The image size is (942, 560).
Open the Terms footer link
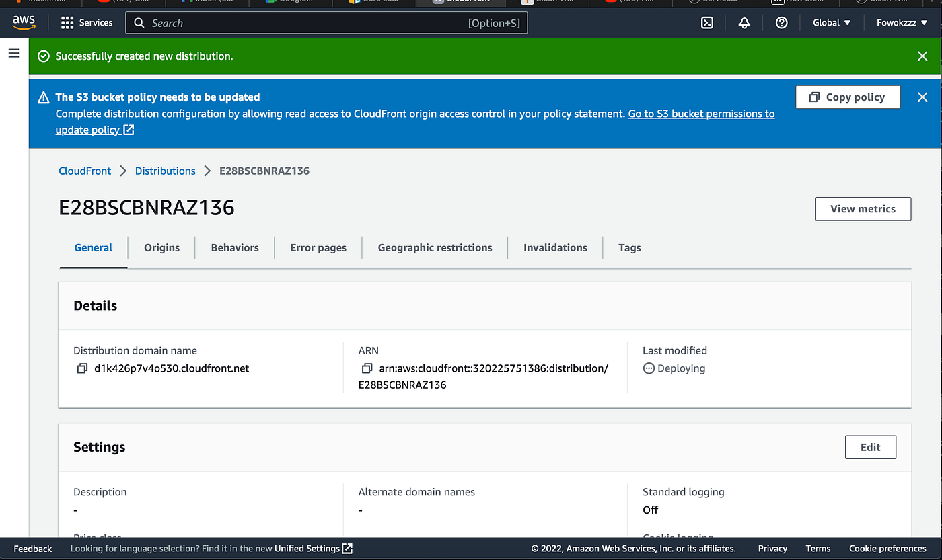818,549
